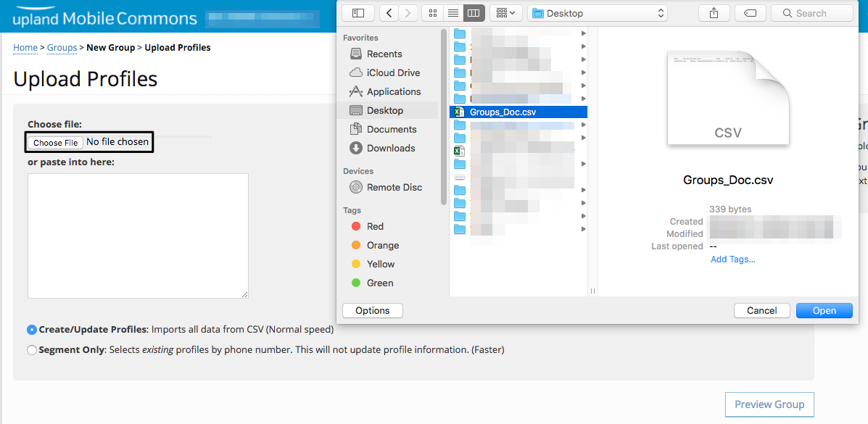Click the CSV file preview thumbnail
Viewport: 868px width, 424px height.
coord(728,99)
